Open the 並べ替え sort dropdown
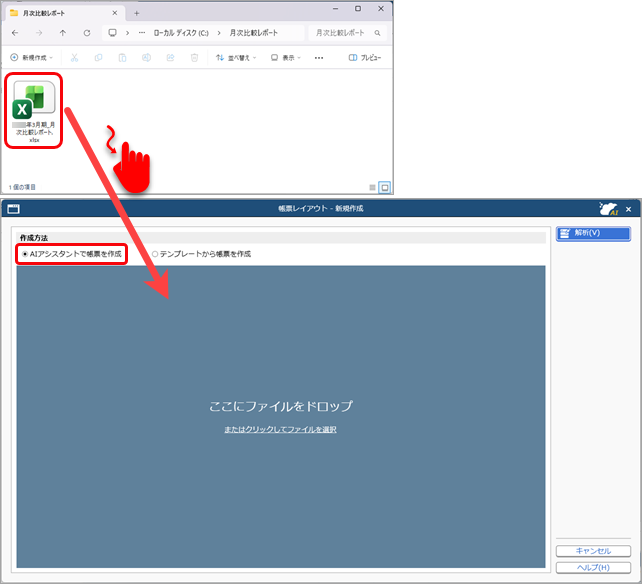This screenshot has width=642, height=584. [x=236, y=58]
